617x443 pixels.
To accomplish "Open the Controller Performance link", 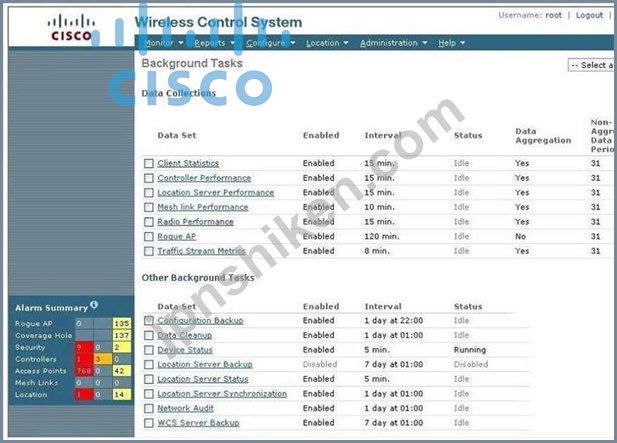I will 204,178.
